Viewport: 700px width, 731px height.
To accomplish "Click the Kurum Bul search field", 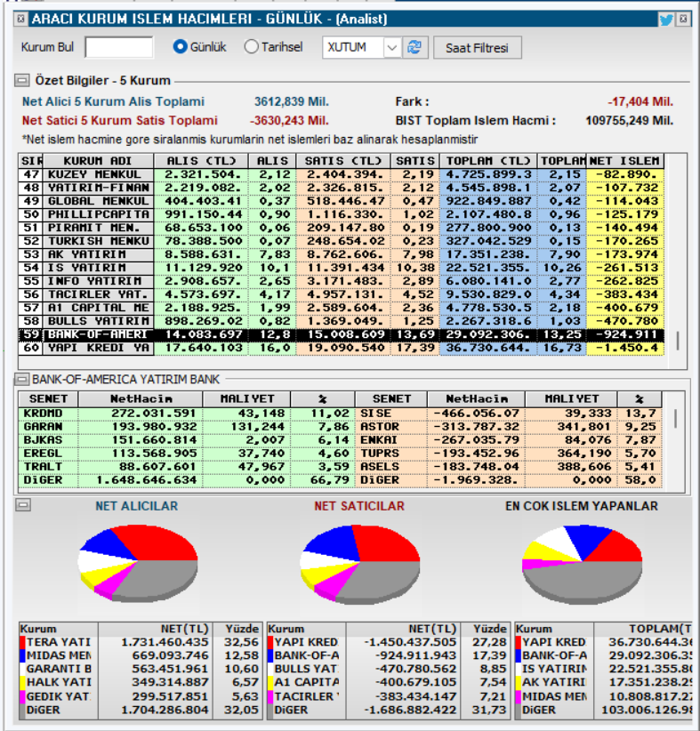I will (x=119, y=47).
